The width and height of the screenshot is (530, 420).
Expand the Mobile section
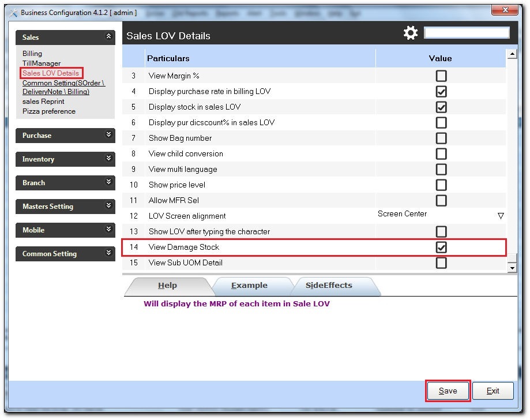[x=108, y=229]
